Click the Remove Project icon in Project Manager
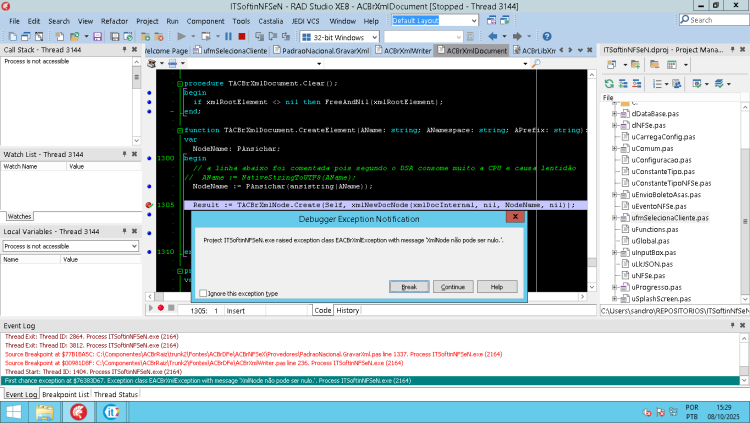This screenshot has width=750, height=423. pos(654,65)
